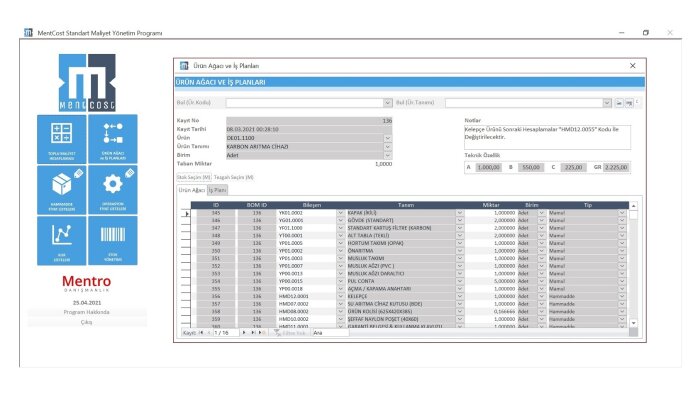Screen dimensions: 700x394
Task: Click scroll up arrow of grid
Action: [633, 206]
